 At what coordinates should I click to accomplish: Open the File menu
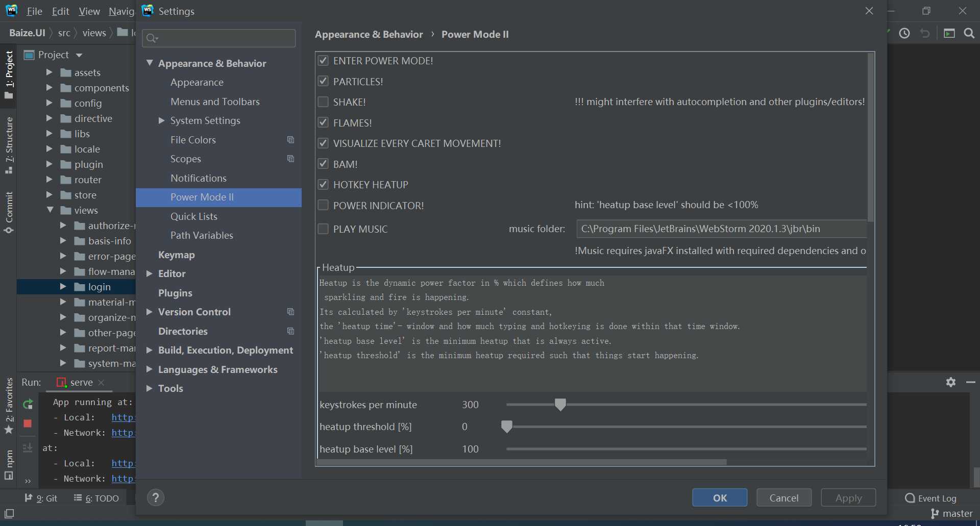point(34,11)
